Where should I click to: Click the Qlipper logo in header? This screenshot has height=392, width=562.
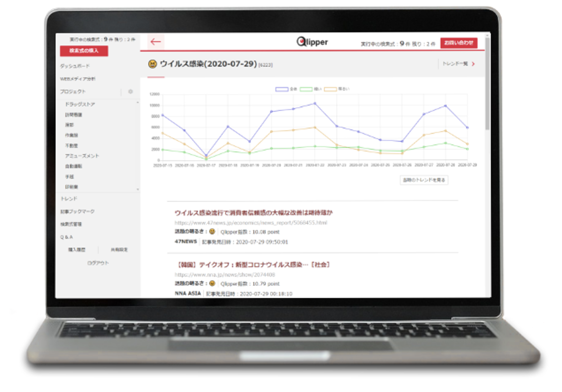[312, 42]
